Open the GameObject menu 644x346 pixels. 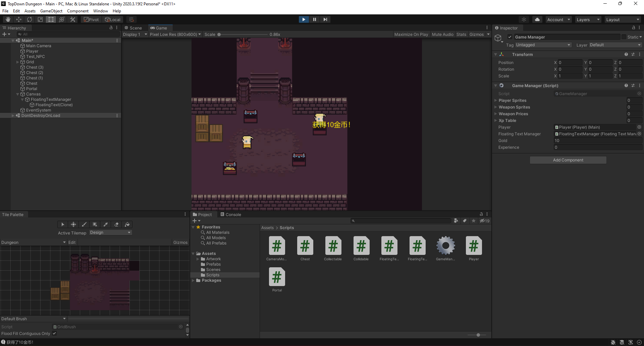point(51,11)
